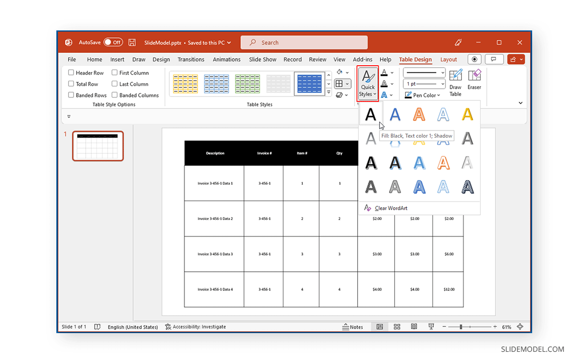Select the Eraser tool
Image resolution: width=588 pixels, height=364 pixels.
pyautogui.click(x=474, y=80)
